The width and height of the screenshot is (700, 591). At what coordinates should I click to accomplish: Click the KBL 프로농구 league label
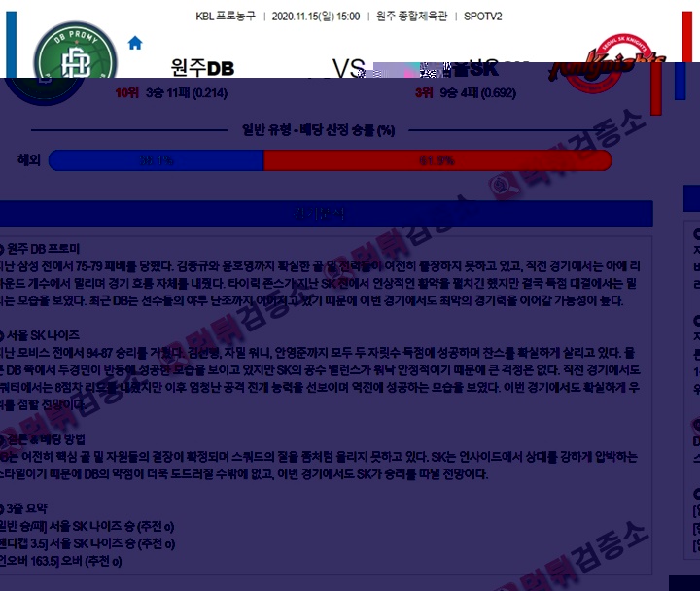pyautogui.click(x=226, y=17)
